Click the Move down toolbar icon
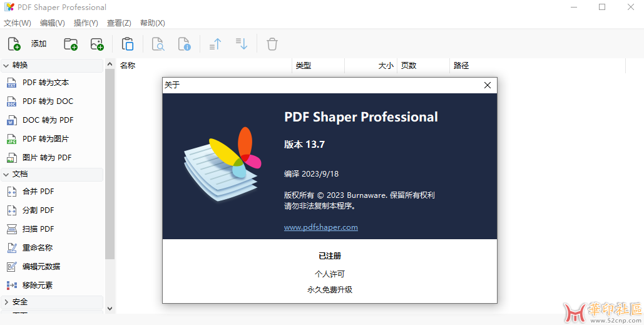 tap(242, 44)
